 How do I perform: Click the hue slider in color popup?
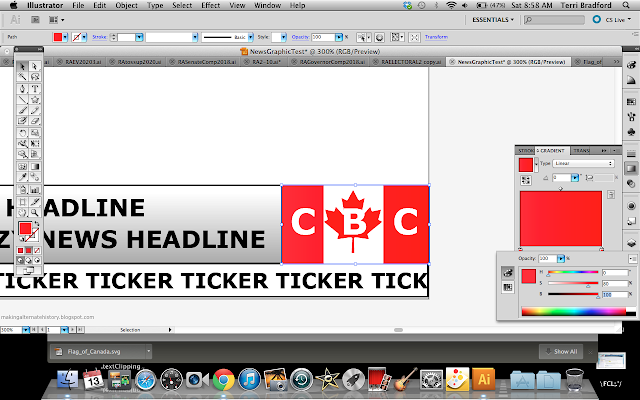(573, 272)
